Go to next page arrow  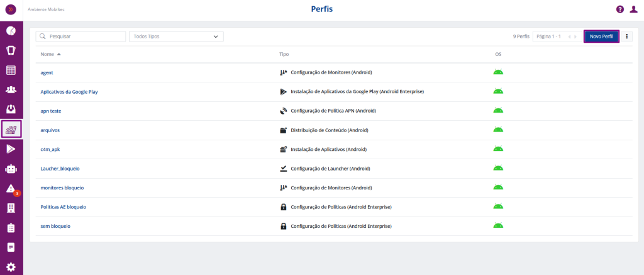click(575, 37)
